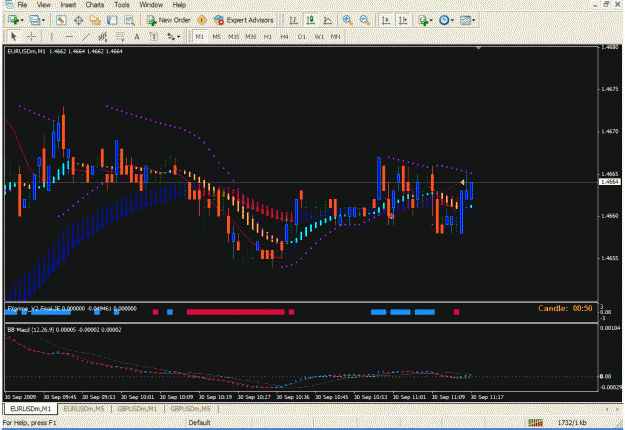Click the chart shift triangle marker on top
Screen dimensions: 625x430
click(x=479, y=48)
